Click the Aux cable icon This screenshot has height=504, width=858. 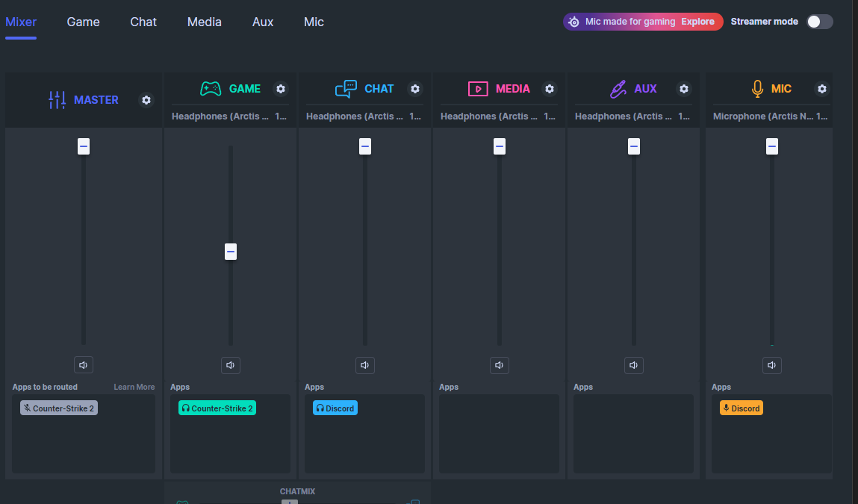pos(618,89)
